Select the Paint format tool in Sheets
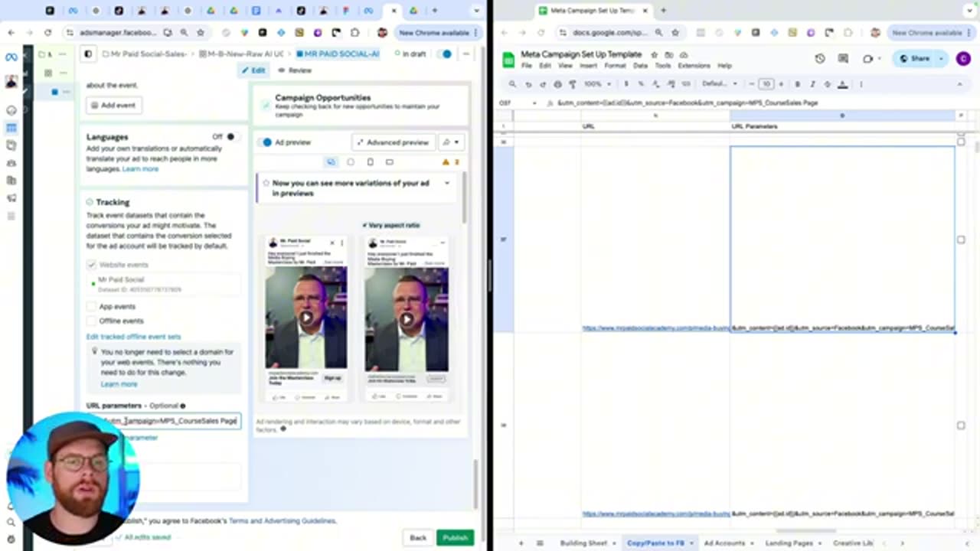Screen dimensions: 980x551 click(x=572, y=84)
